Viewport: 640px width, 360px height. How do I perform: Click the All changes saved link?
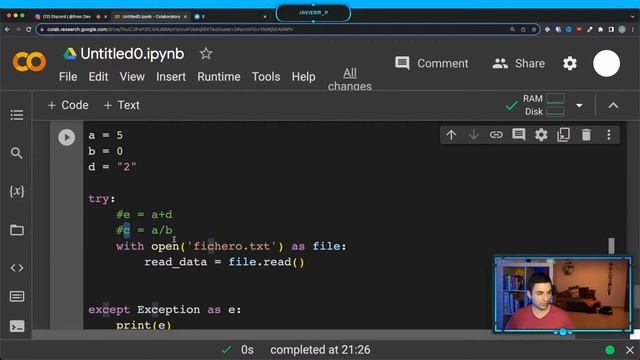350,79
